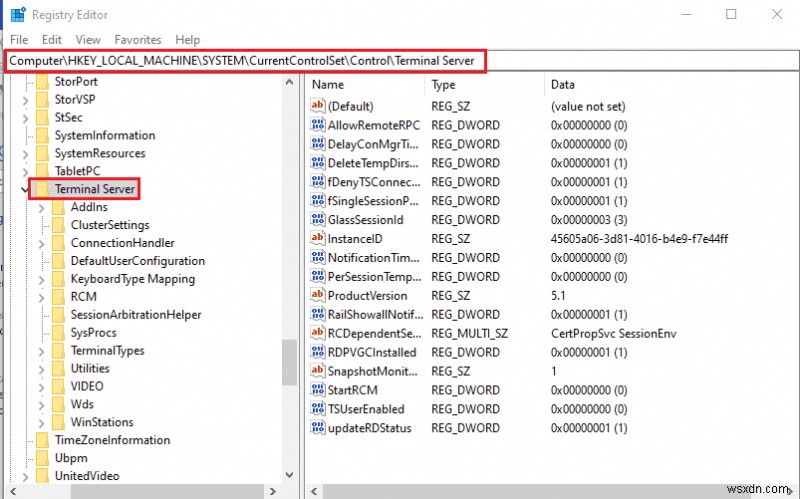
Task: Select the DefaultUserConfiguration key
Action: coord(138,261)
